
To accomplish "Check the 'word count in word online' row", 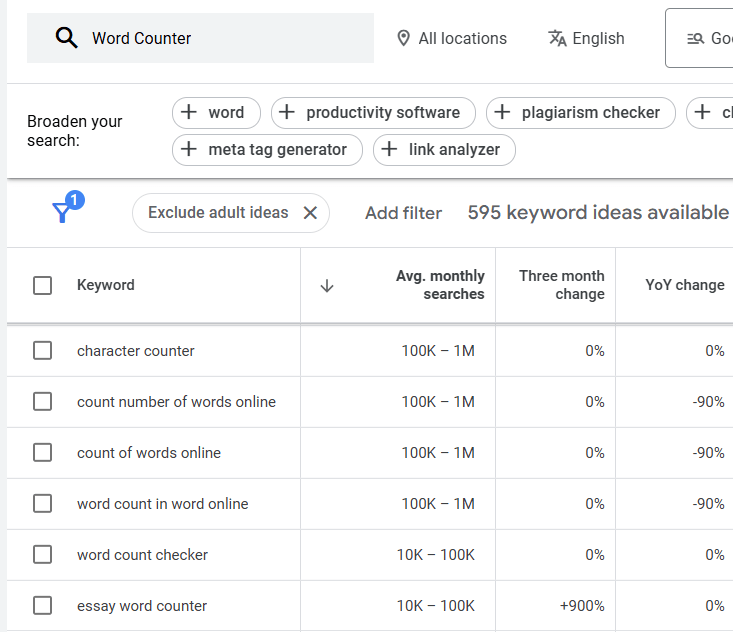I will [x=43, y=504].
